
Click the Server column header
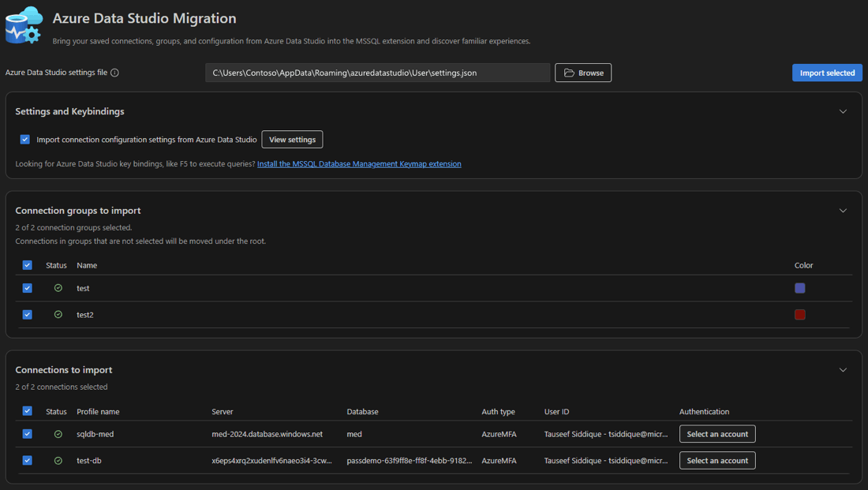click(x=223, y=412)
